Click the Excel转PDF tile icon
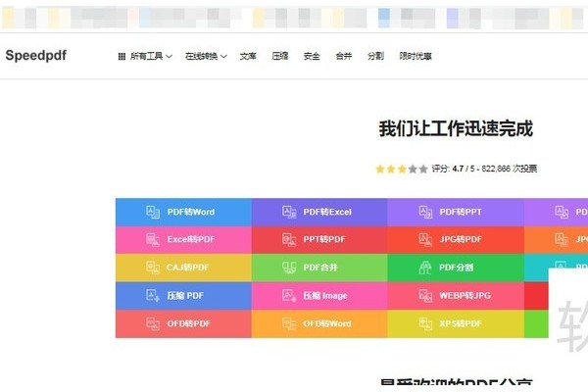Screen dimensions: 588x392 pos(153,239)
